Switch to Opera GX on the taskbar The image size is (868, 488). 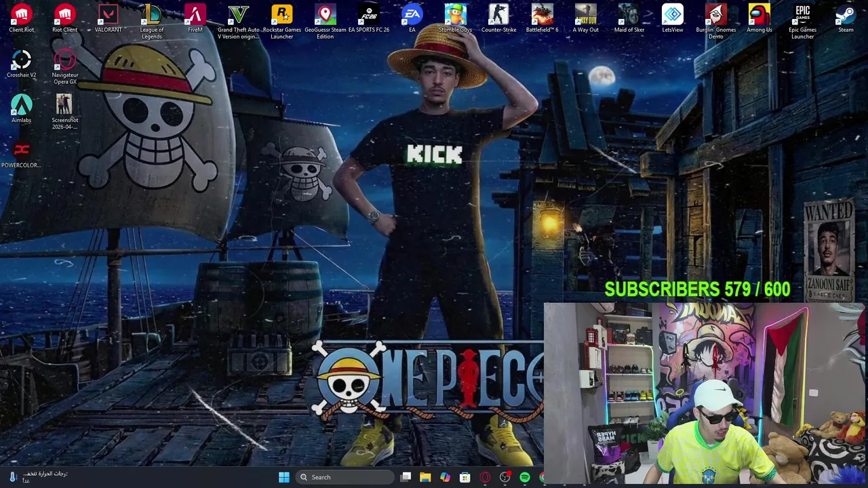click(x=485, y=477)
